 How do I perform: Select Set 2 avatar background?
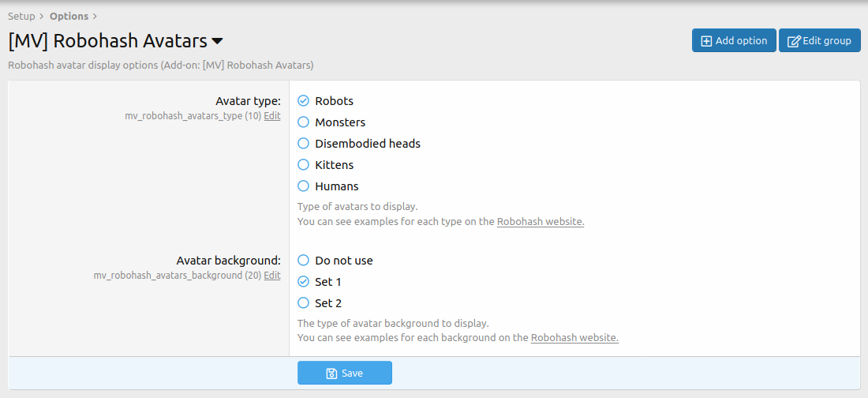(303, 303)
